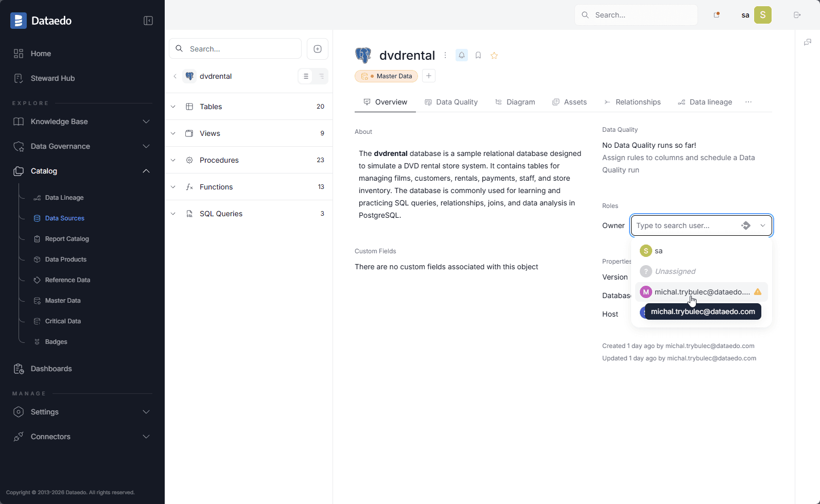This screenshot has height=504, width=820.
Task: Select dvdrental in the object tree header
Action: 216,76
